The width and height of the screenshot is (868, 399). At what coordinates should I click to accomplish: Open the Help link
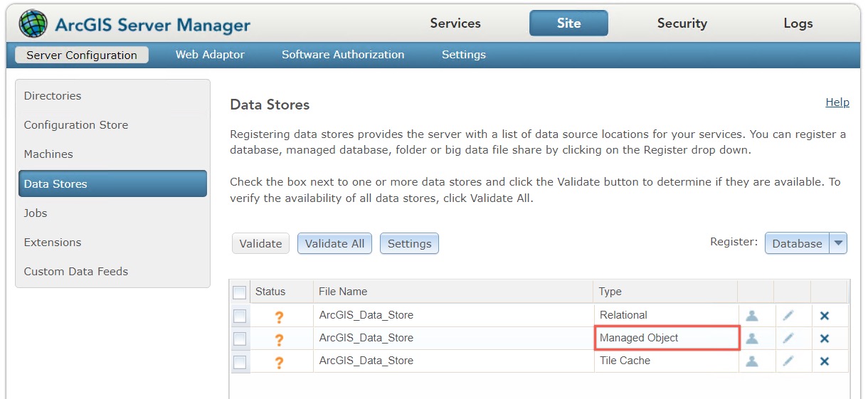click(x=837, y=102)
